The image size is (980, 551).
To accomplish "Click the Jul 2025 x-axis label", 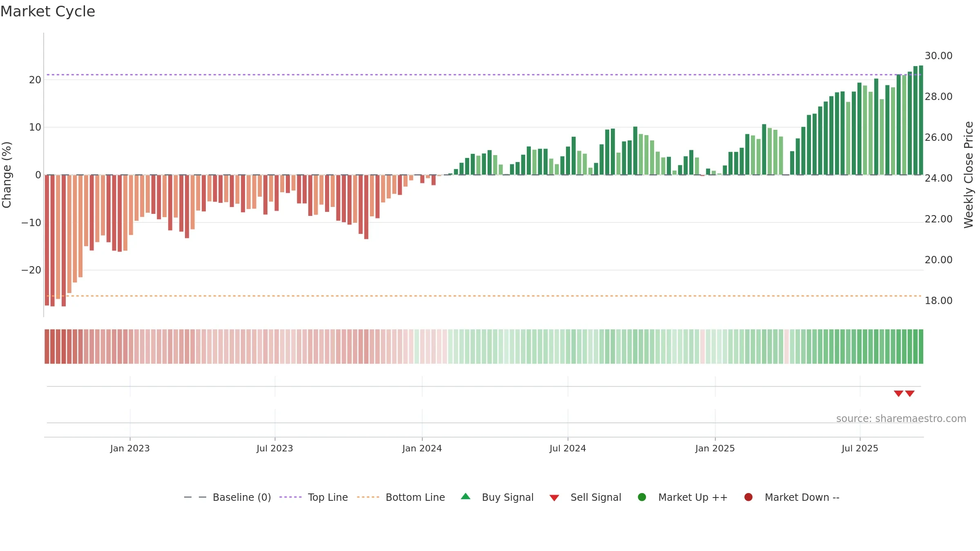I will click(860, 448).
